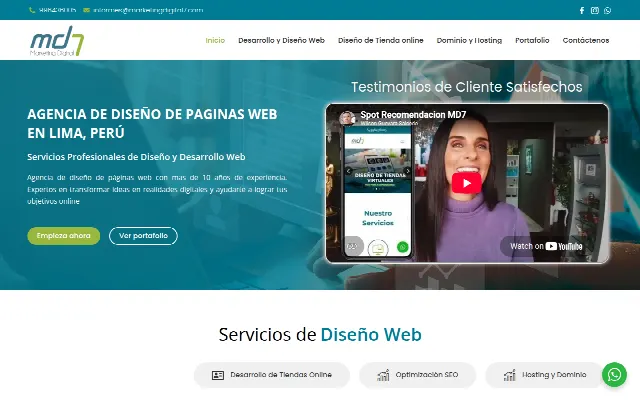Open the floating green WhatsApp chat button
This screenshot has height=400, width=640.
(x=614, y=374)
